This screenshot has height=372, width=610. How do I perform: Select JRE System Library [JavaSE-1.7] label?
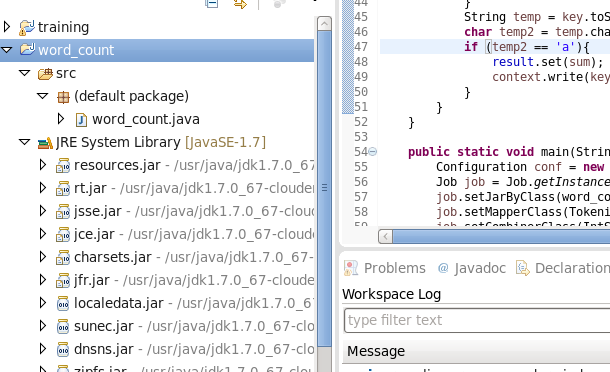coord(161,142)
